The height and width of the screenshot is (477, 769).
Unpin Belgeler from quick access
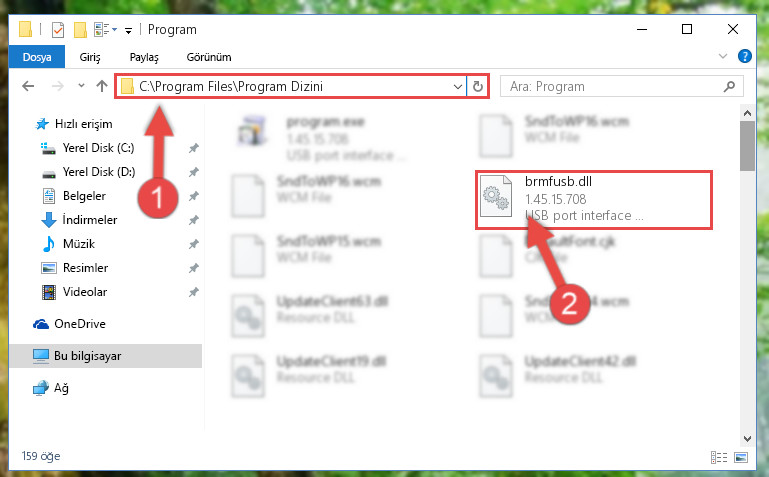click(x=194, y=196)
